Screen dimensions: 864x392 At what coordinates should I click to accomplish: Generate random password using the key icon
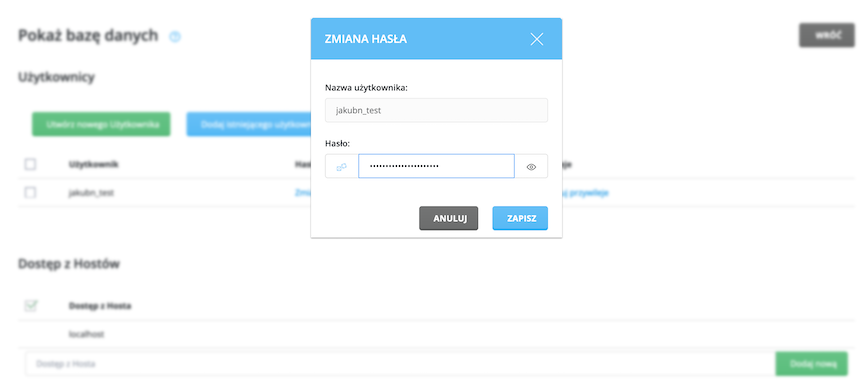coord(342,167)
